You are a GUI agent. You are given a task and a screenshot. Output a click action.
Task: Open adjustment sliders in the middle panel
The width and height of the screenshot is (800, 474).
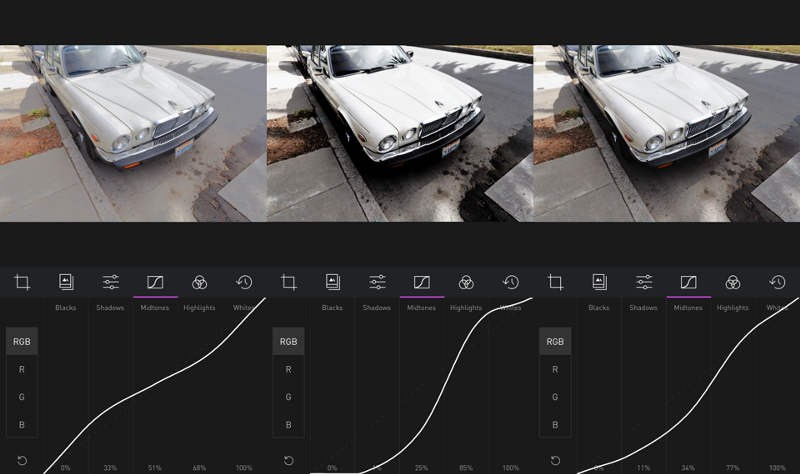point(377,283)
